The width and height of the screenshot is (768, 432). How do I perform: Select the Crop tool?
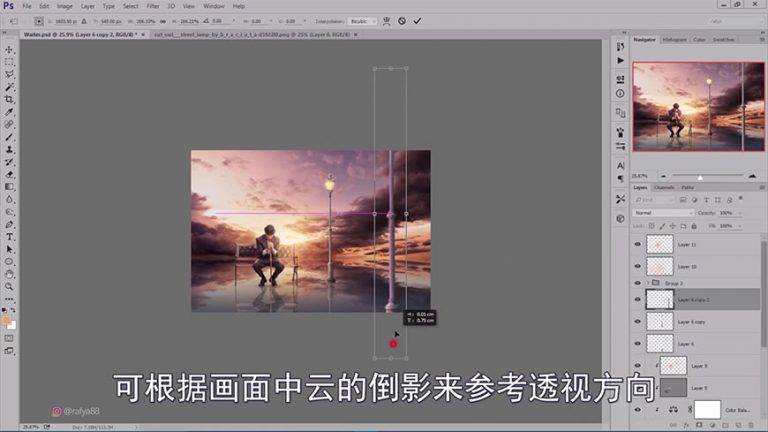[x=9, y=99]
